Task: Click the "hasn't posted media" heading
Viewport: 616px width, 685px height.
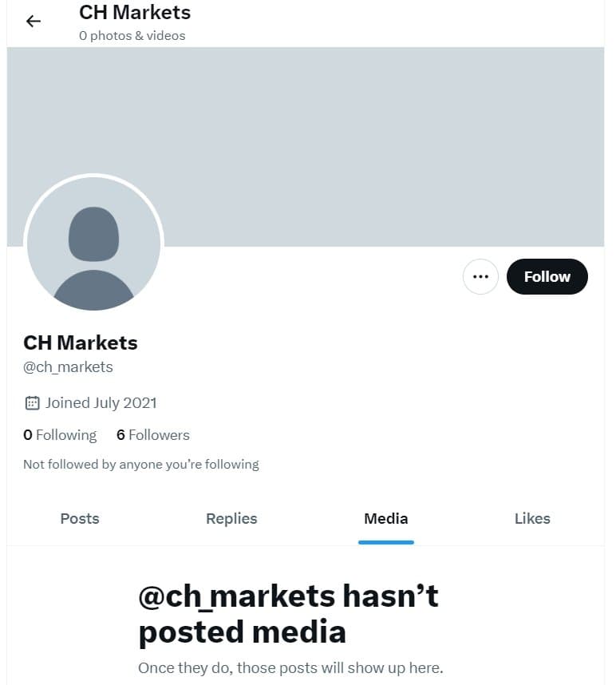Action: point(288,613)
